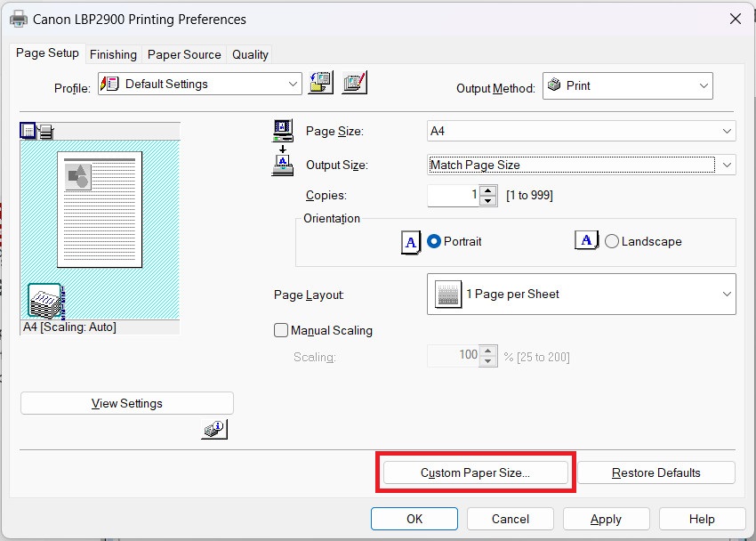
Task: Select the Landscape radio button
Action: point(612,241)
